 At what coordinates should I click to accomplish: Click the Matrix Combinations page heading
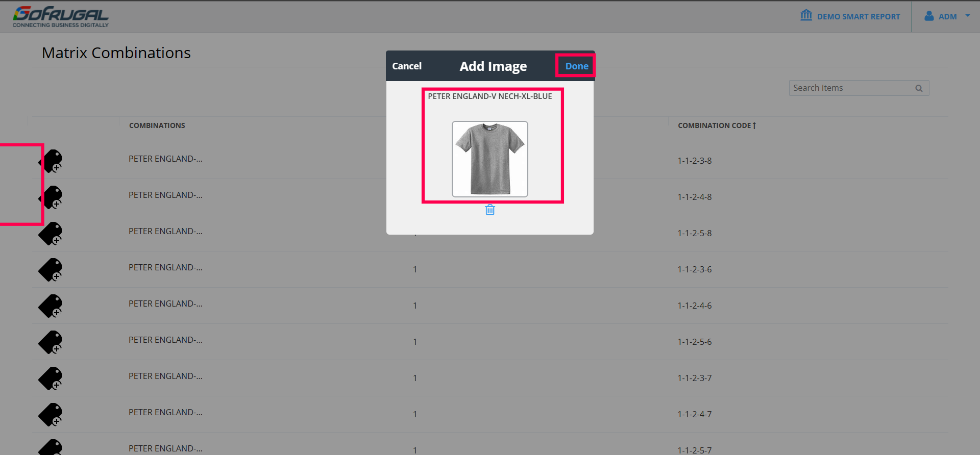click(116, 53)
